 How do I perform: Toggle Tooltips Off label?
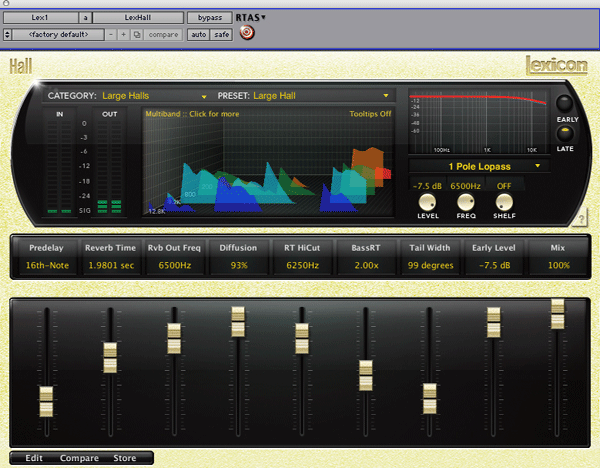(x=370, y=114)
